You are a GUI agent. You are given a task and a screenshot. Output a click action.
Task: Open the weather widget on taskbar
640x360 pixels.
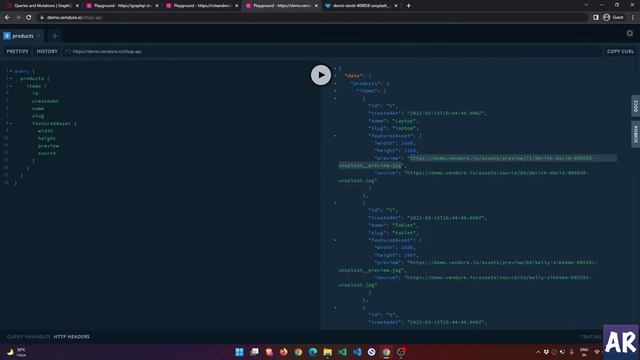click(x=16, y=352)
